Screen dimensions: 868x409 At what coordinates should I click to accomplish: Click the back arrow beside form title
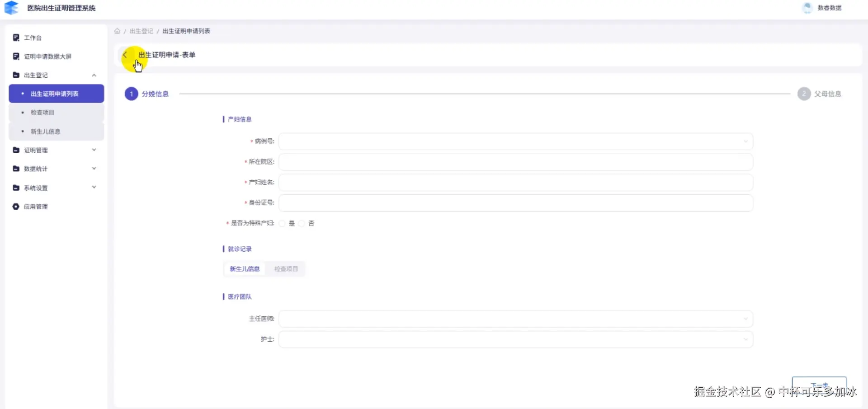tap(125, 55)
